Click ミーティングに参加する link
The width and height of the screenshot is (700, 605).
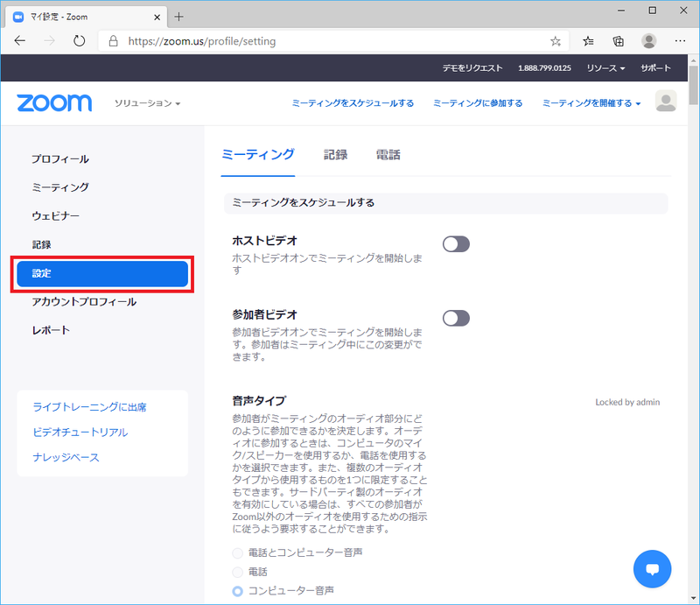click(478, 103)
